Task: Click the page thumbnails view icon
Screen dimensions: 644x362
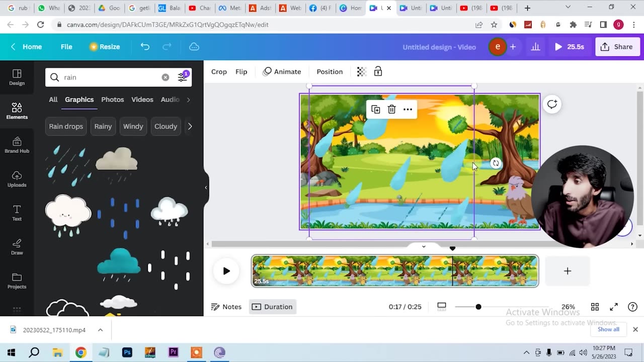Action: click(x=442, y=306)
